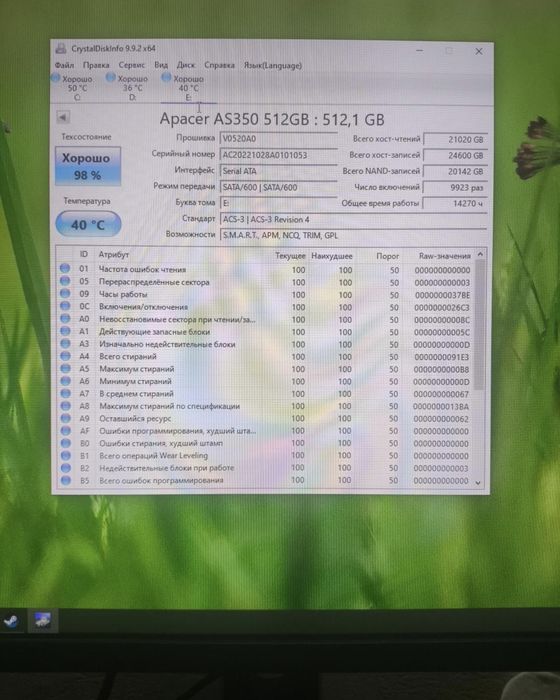Screen dimensions: 560x700
Task: Open the Язык(Language) menu
Action: click(272, 66)
